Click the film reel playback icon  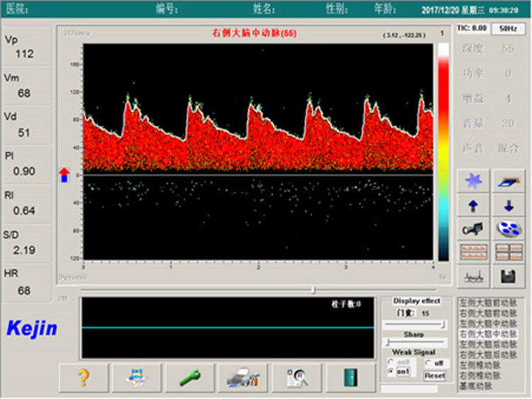click(509, 228)
